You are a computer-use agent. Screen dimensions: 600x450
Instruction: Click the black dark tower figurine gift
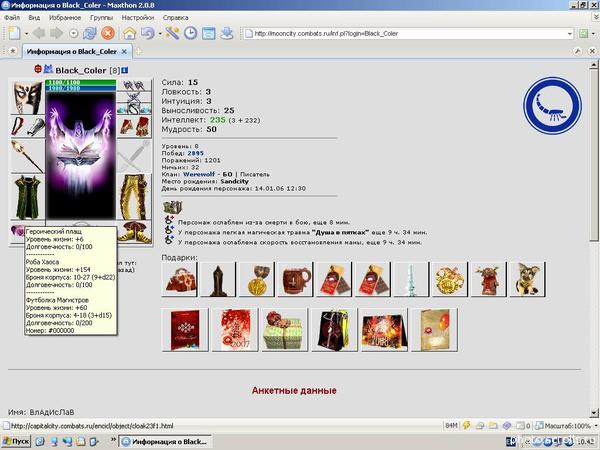(x=218, y=279)
